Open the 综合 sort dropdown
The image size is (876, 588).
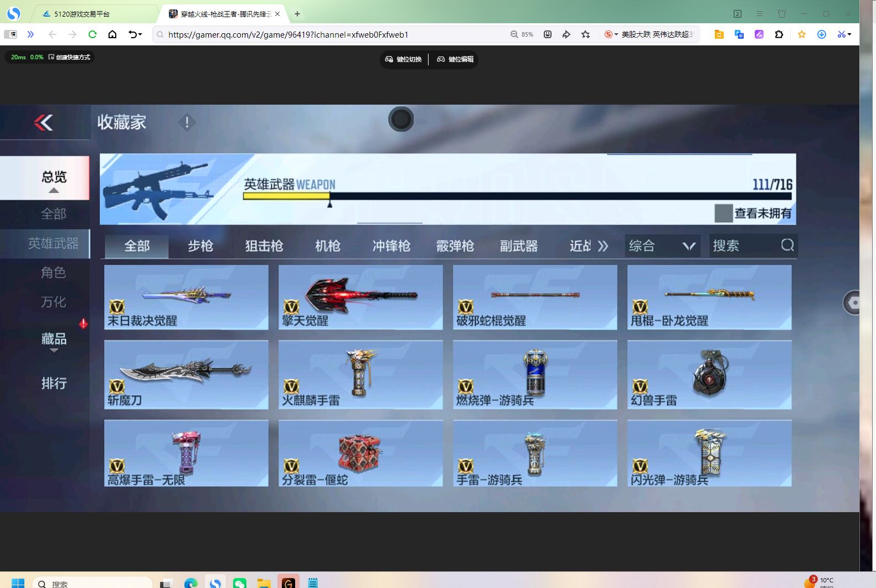(x=663, y=246)
